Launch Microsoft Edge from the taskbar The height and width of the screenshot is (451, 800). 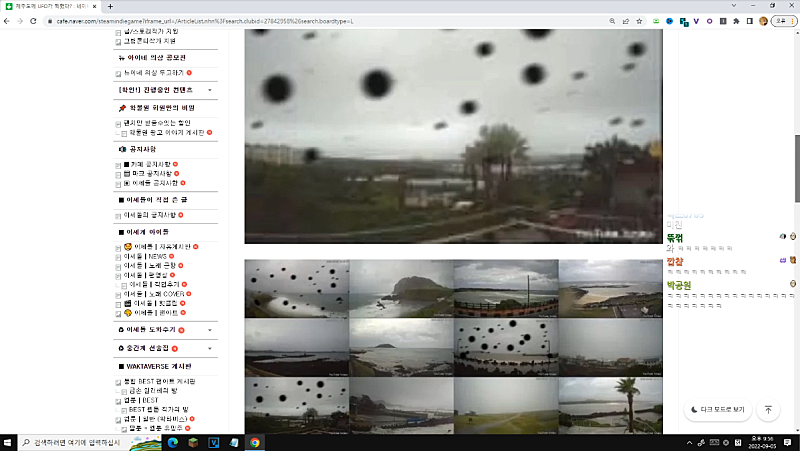click(173, 442)
